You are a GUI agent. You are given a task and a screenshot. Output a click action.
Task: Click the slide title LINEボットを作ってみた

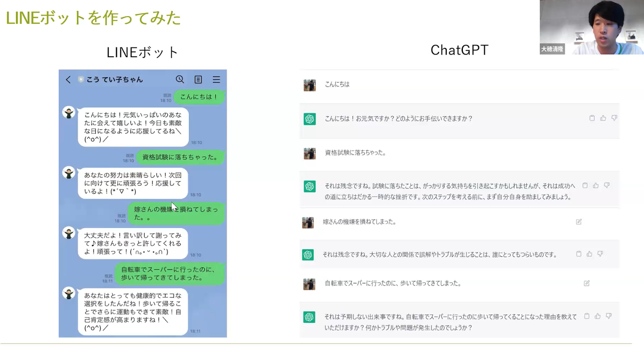click(93, 18)
